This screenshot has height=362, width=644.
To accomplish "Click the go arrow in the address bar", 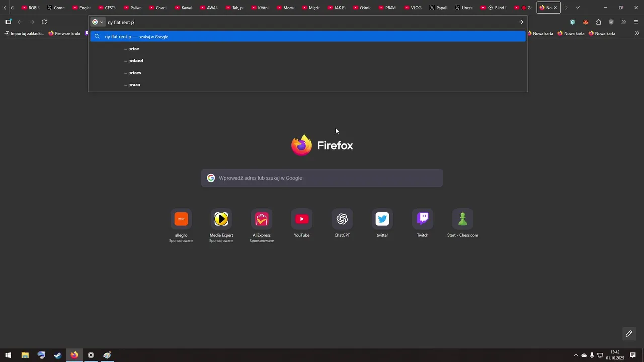I will coord(521,22).
